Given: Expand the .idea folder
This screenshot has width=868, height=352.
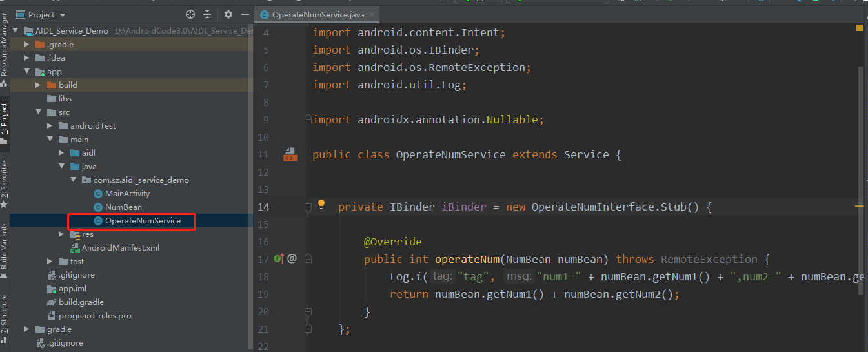Looking at the screenshot, I should tap(26, 58).
